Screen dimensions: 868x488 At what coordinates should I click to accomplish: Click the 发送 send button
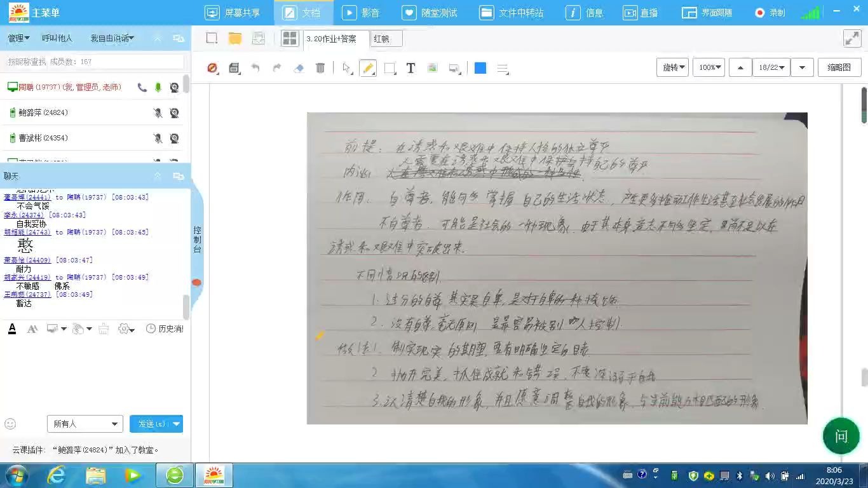tap(151, 424)
